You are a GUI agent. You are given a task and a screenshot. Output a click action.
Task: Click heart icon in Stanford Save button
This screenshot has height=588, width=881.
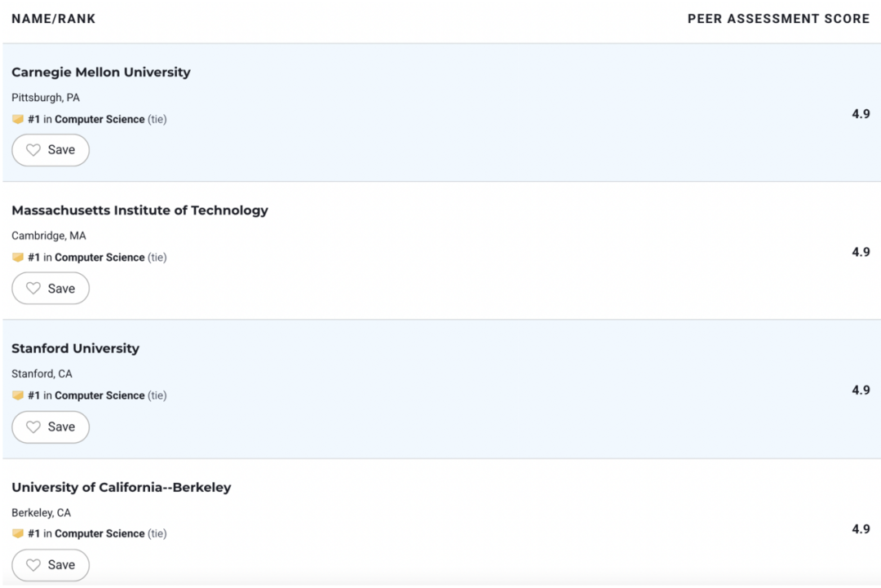(33, 427)
